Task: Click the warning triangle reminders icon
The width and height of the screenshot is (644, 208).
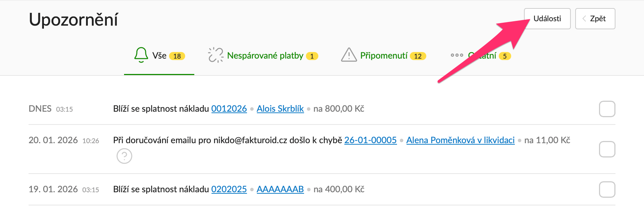Action: coord(349,55)
